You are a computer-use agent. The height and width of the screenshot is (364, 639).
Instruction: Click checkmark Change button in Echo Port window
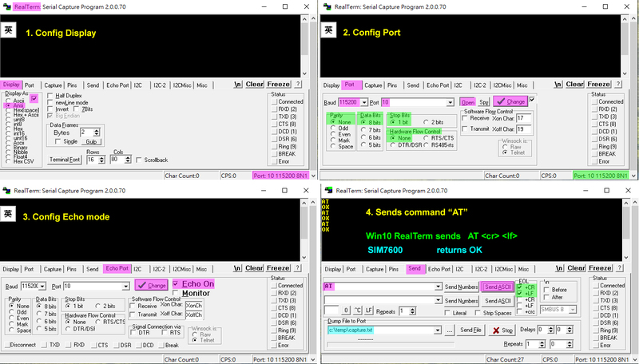(151, 285)
